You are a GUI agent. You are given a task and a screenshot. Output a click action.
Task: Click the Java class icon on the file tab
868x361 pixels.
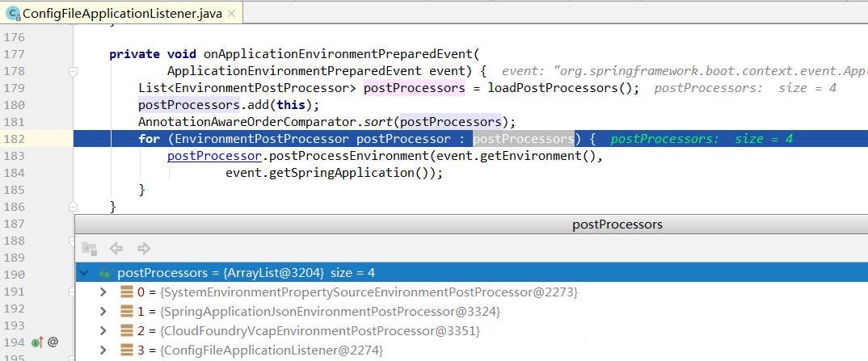pos(13,13)
